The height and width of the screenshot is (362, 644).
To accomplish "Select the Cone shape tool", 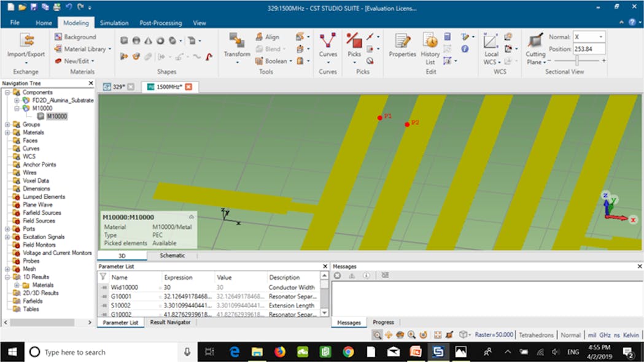I will (x=147, y=40).
